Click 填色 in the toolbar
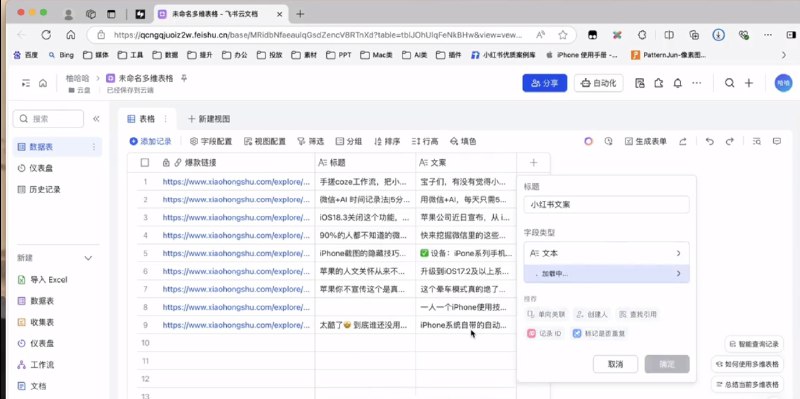The image size is (800, 399). click(463, 141)
